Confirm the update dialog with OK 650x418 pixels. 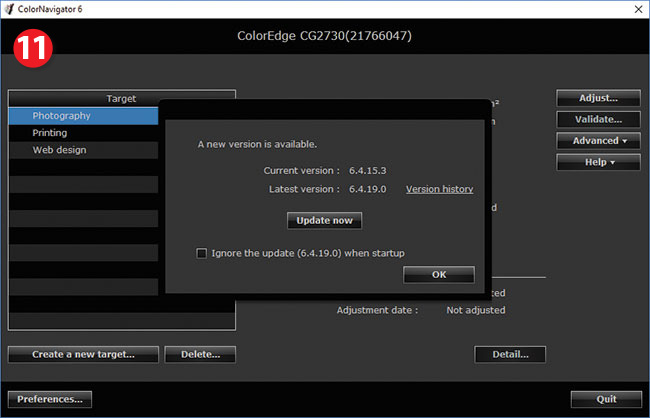439,275
